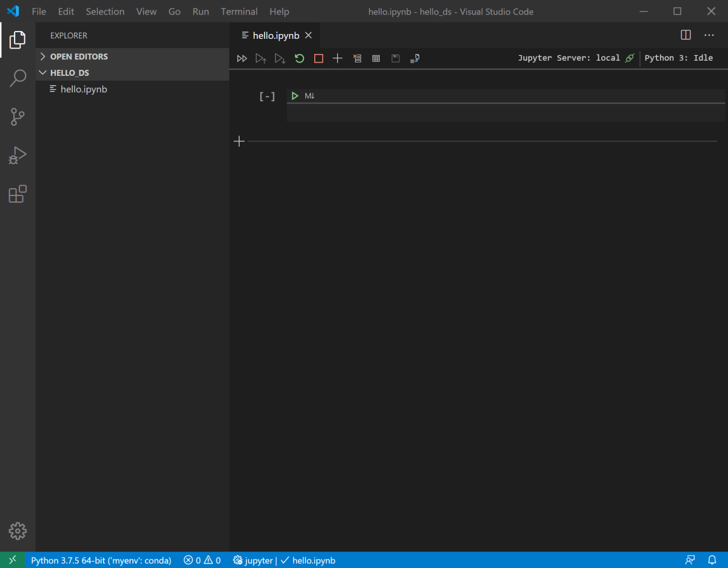The image size is (728, 568).
Task: Toggle the Search sidebar view
Action: [18, 78]
